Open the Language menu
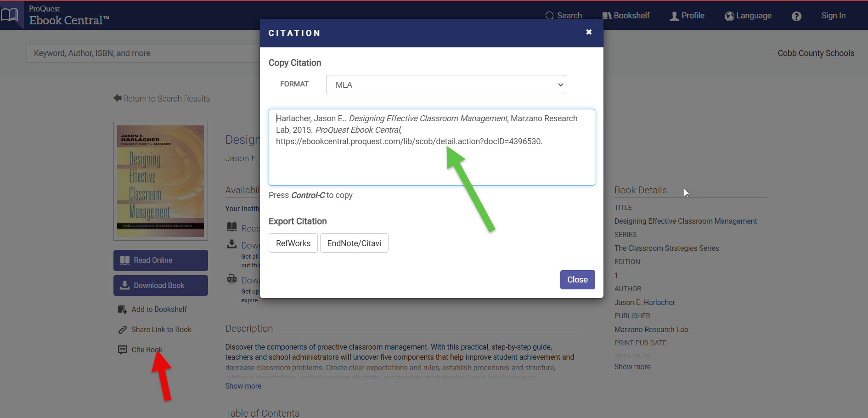868x418 pixels. pyautogui.click(x=748, y=16)
